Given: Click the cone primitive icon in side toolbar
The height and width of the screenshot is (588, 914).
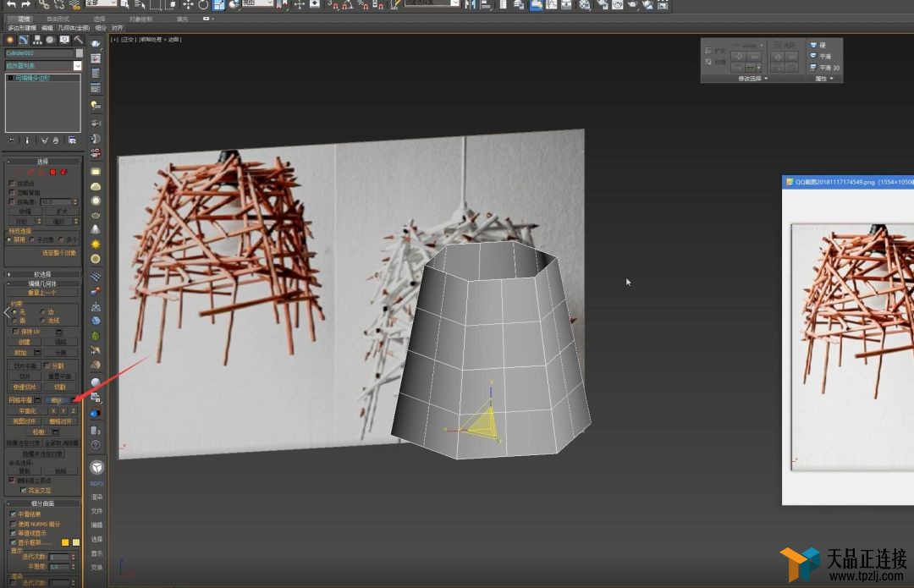Looking at the screenshot, I should 96,229.
